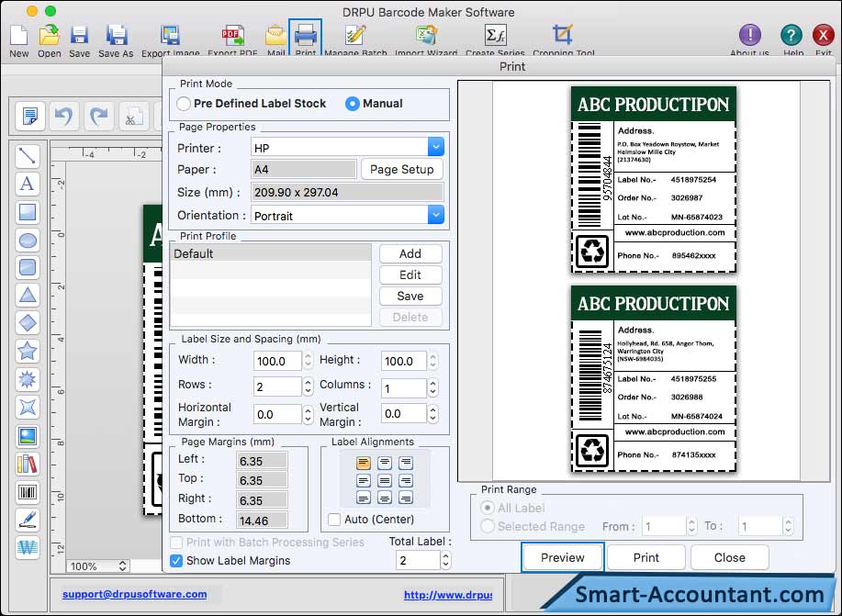Click the Left page margin field

coord(262,461)
